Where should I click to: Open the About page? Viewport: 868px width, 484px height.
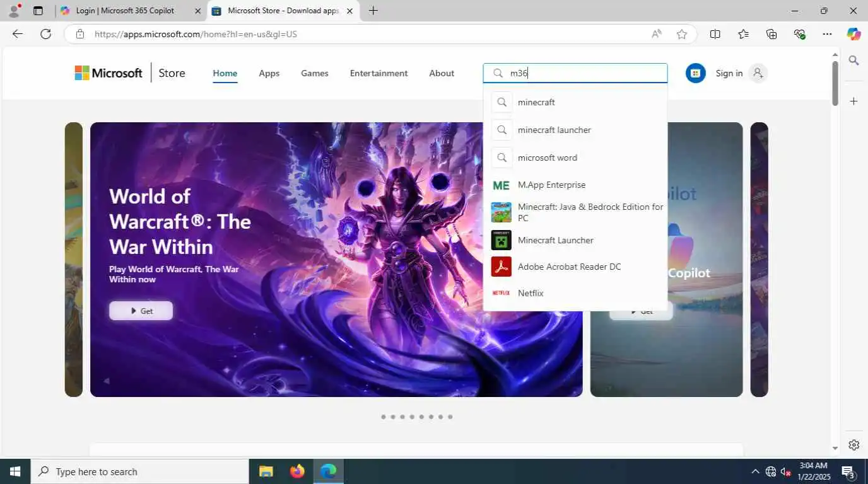[442, 73]
